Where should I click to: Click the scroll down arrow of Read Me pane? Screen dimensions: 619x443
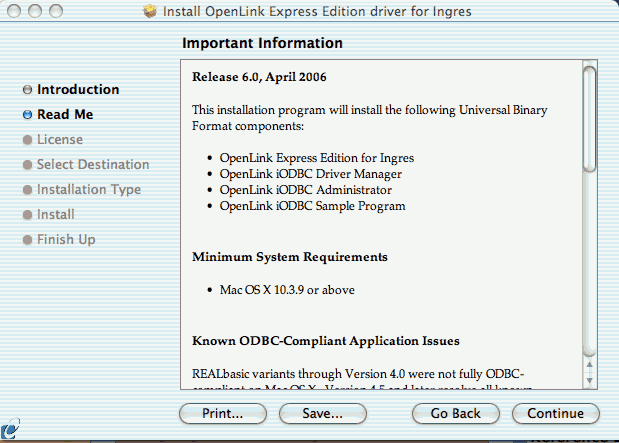[x=589, y=381]
